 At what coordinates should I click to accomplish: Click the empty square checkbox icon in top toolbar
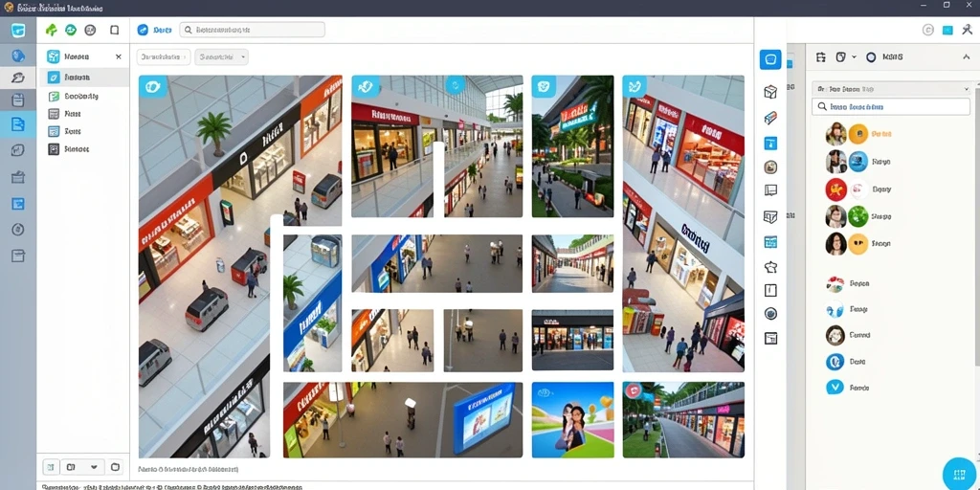[115, 30]
